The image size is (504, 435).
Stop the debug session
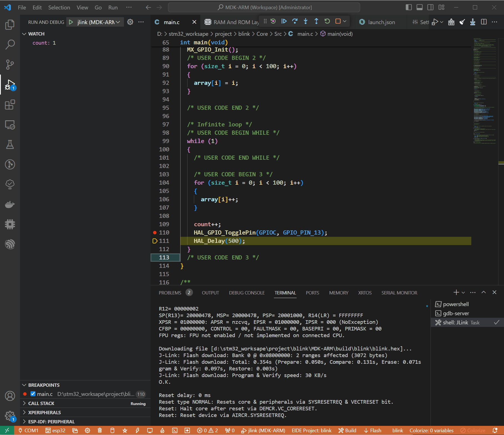338,21
